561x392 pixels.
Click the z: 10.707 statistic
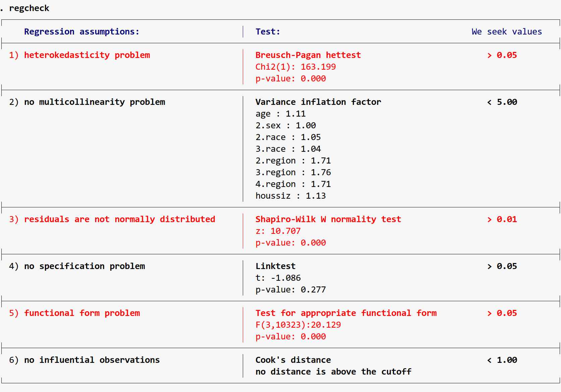[278, 231]
